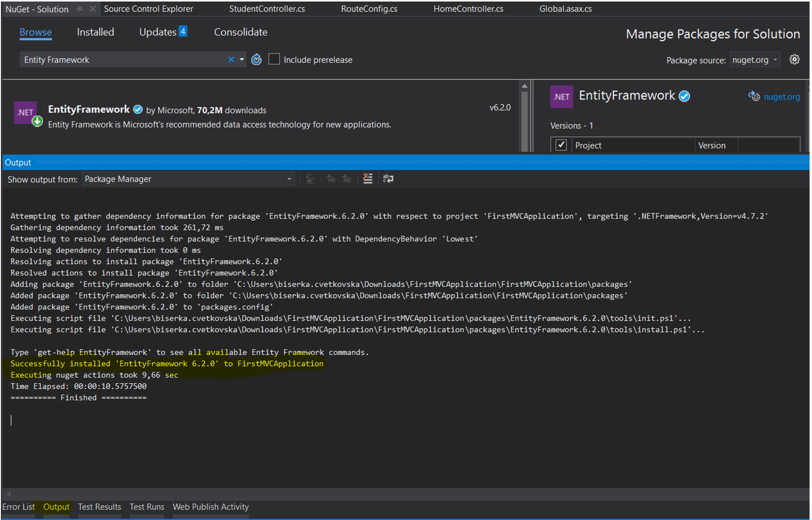Image resolution: width=812 pixels, height=520 pixels.
Task: Click the refresh search results icon
Action: [x=256, y=60]
